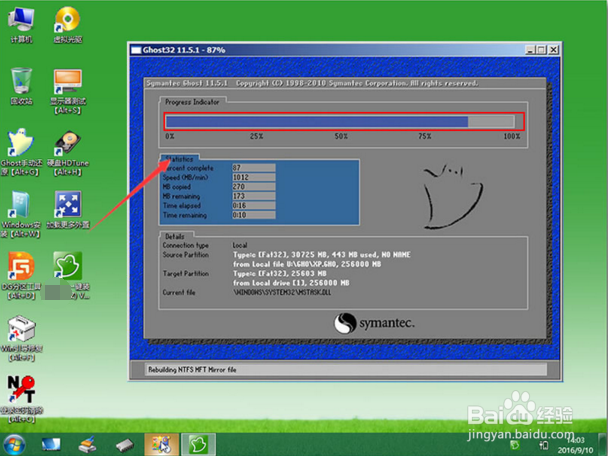Open the Recycle Bin icon
The width and height of the screenshot is (609, 456).
(21, 86)
